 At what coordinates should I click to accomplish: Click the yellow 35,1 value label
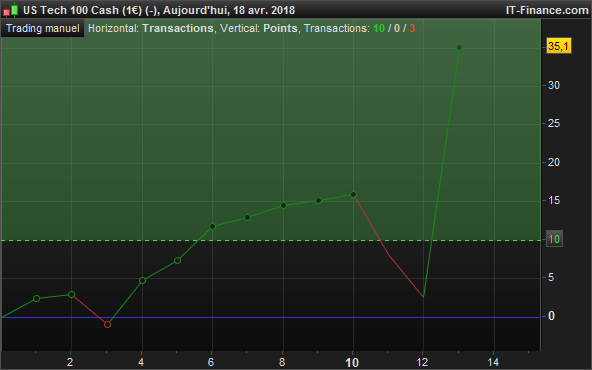click(558, 46)
